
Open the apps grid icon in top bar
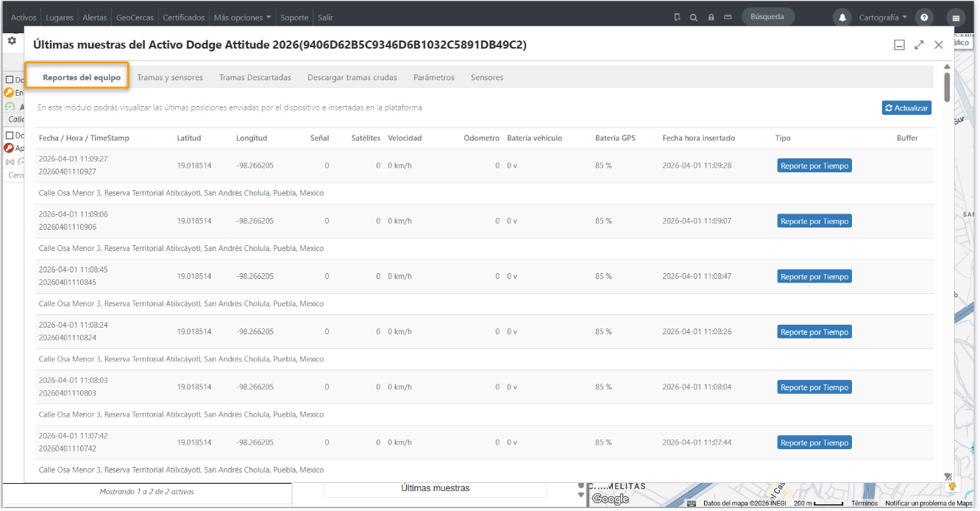956,18
